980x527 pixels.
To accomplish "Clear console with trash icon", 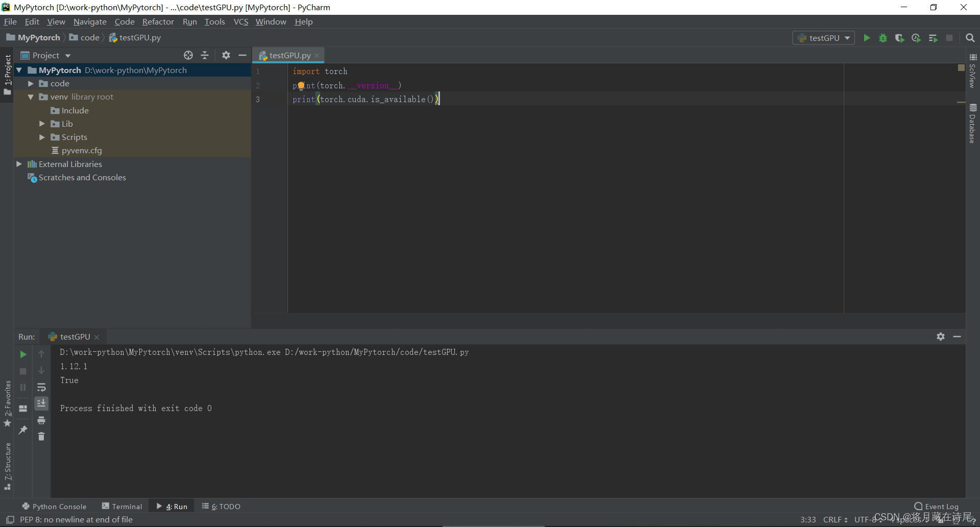I will point(41,437).
